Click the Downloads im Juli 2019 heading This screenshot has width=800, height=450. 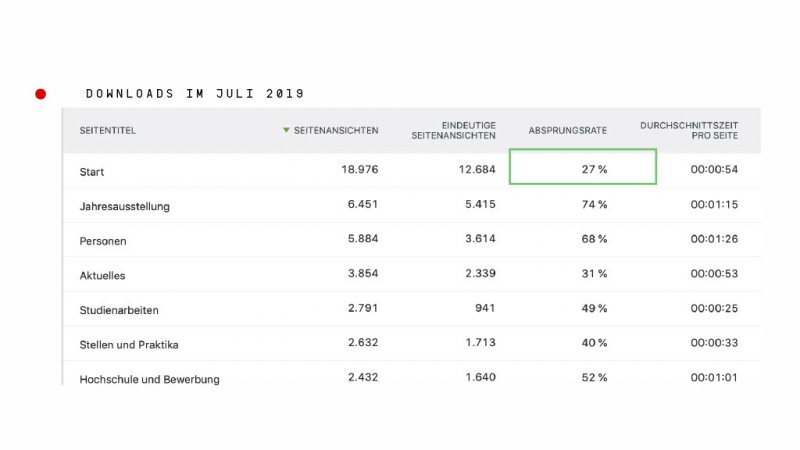coord(195,93)
